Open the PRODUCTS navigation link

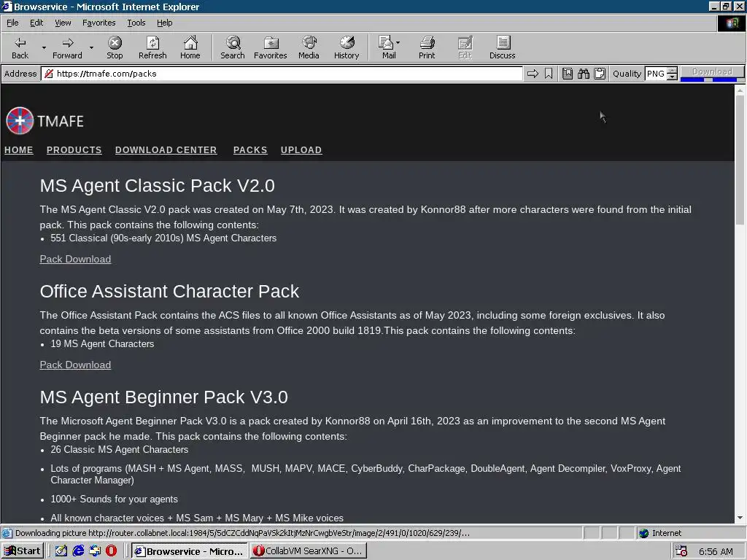tap(74, 150)
